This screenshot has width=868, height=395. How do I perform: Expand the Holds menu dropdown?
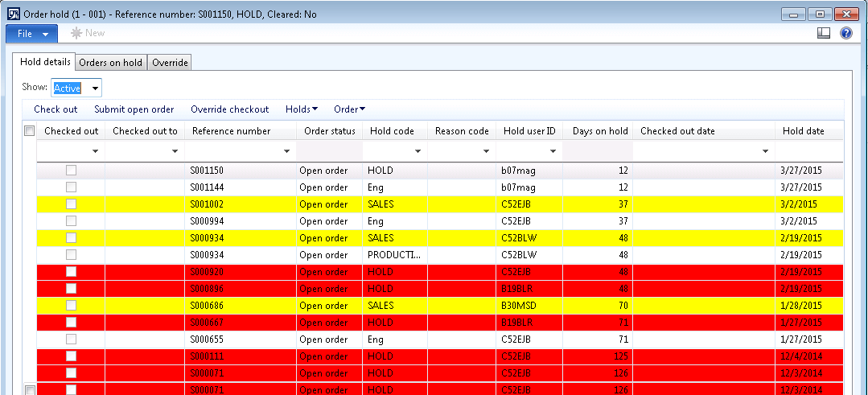point(302,109)
